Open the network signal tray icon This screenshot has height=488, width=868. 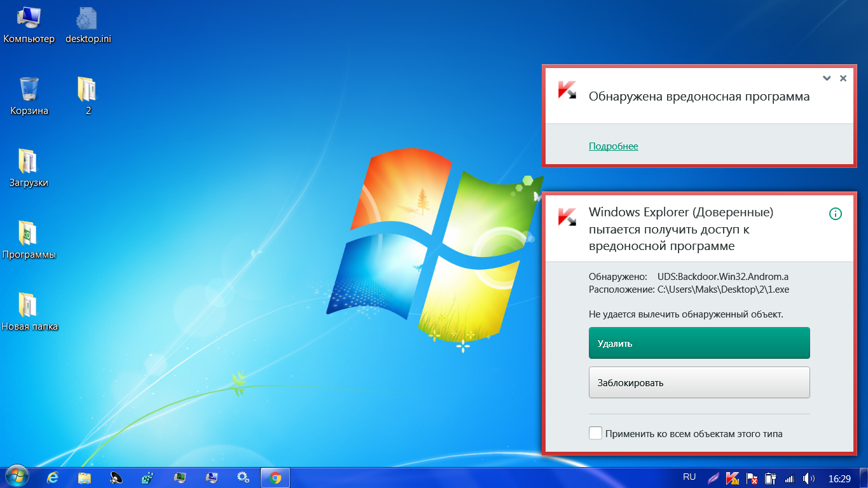tap(790, 478)
